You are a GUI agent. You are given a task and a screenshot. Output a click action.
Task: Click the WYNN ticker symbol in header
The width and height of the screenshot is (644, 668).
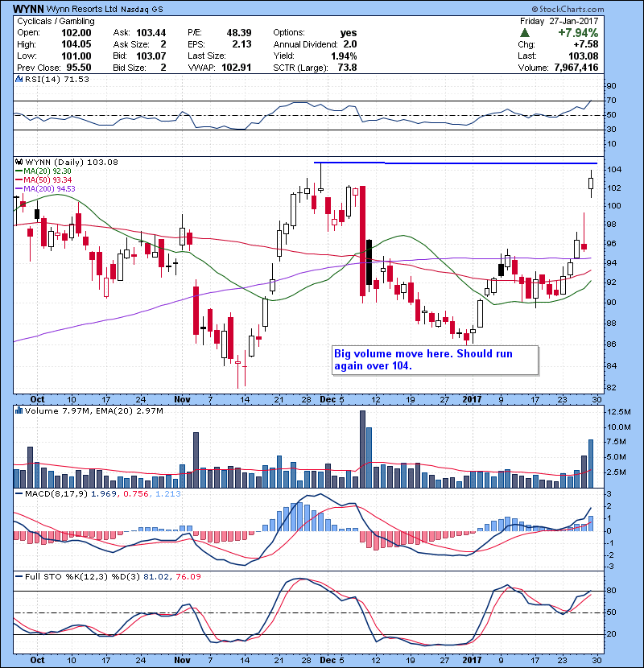coord(28,9)
